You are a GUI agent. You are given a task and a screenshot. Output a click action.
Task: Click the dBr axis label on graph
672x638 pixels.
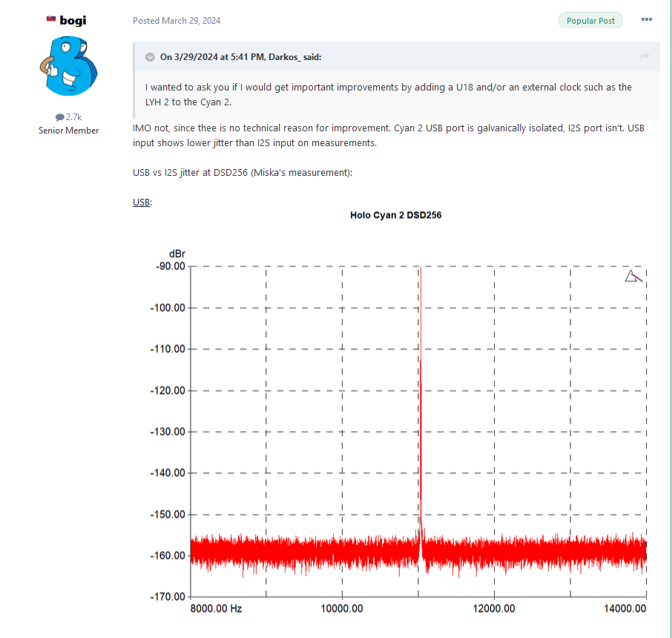tap(177, 254)
